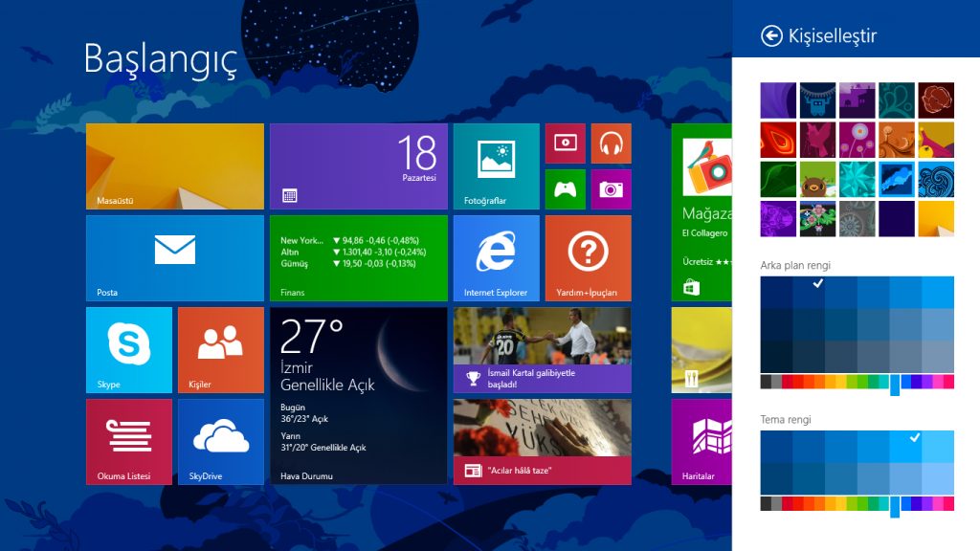Click the checked Tema rengi swatch
980x551 pixels.
pyautogui.click(x=905, y=446)
